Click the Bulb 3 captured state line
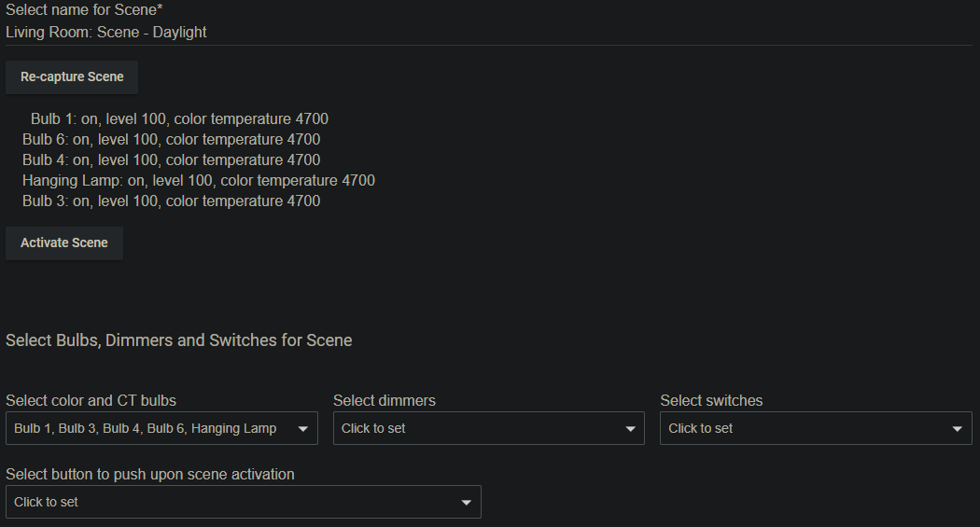 tap(171, 201)
